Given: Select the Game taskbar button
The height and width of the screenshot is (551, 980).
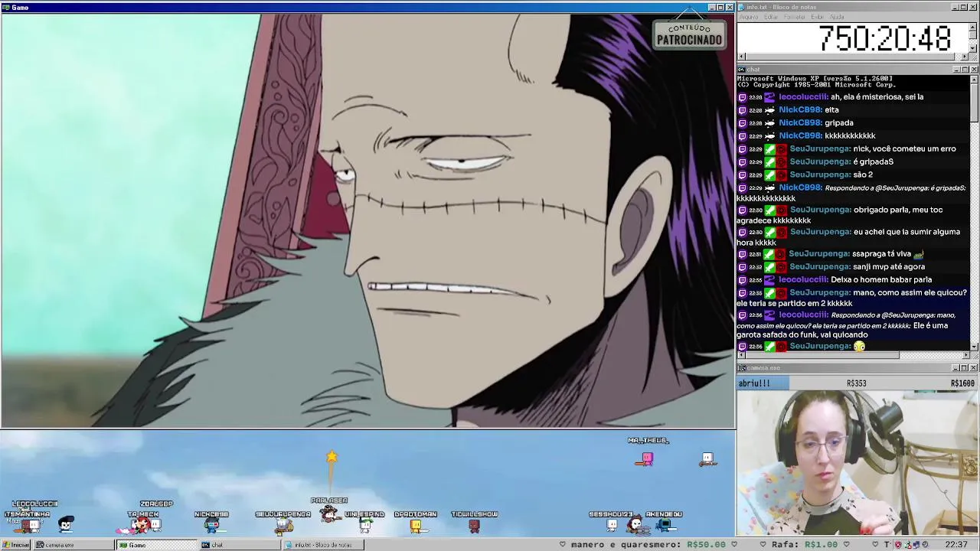Looking at the screenshot, I should point(156,545).
